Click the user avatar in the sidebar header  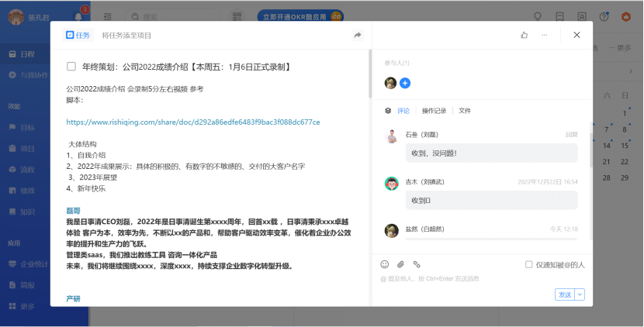16,18
